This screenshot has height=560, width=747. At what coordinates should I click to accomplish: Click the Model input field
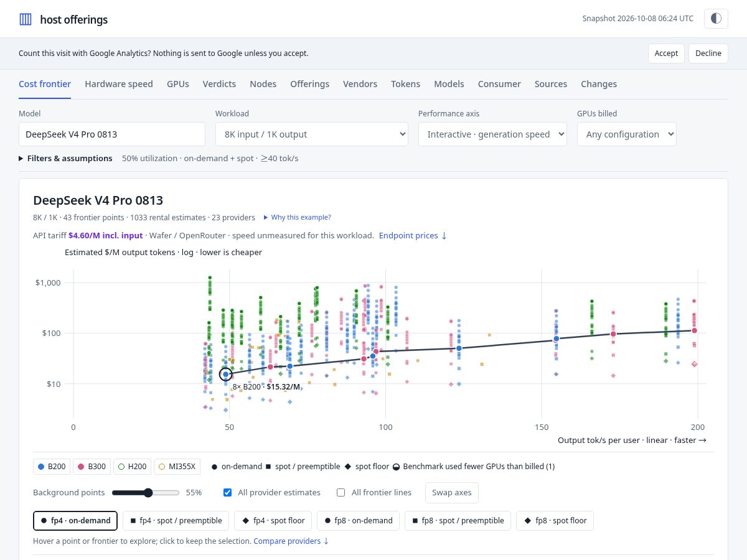click(x=112, y=134)
